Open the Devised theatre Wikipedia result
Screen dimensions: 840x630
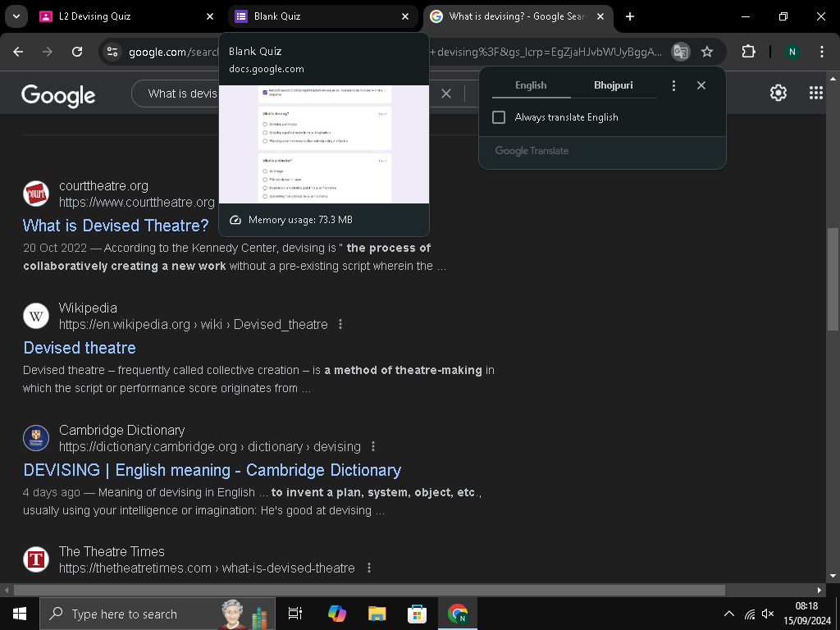pos(80,348)
